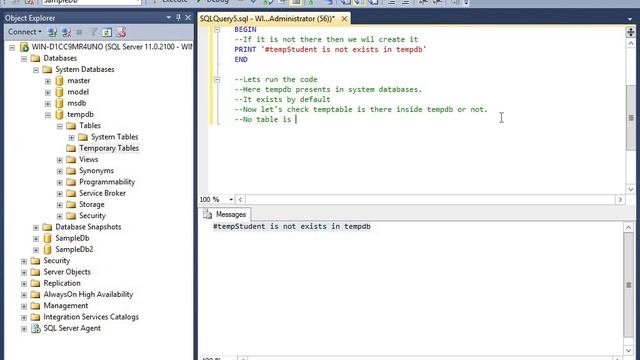Expand the msdb database node
The width and height of the screenshot is (640, 360).
[48, 104]
